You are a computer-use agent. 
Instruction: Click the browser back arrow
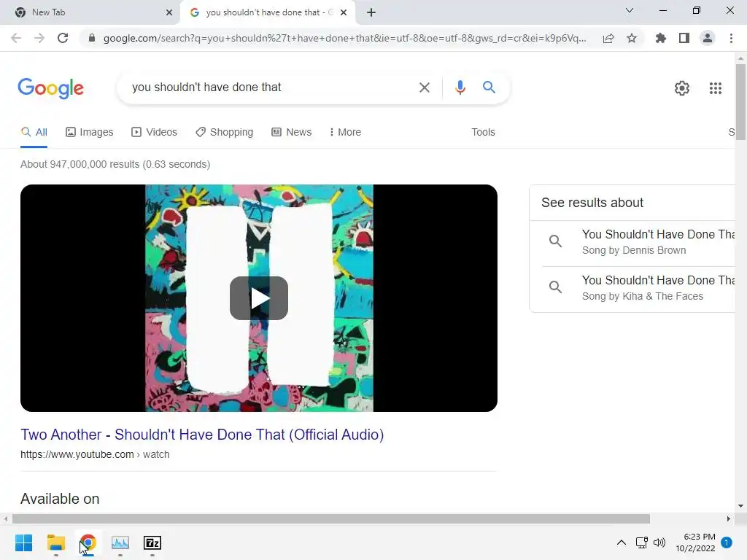click(16, 38)
